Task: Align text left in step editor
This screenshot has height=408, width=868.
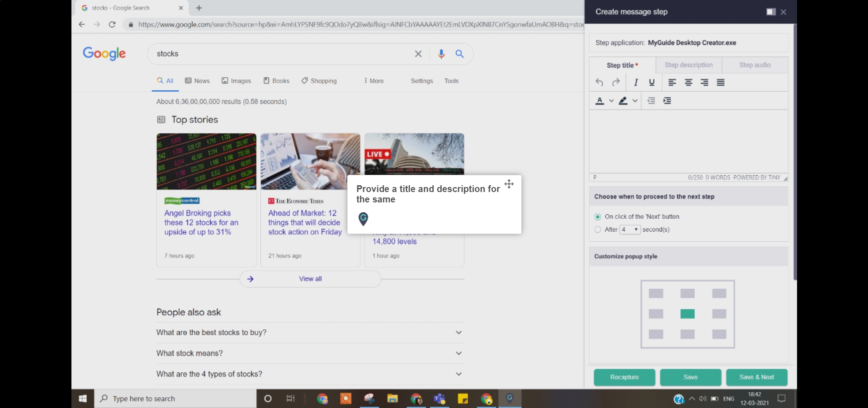Action: [x=672, y=82]
